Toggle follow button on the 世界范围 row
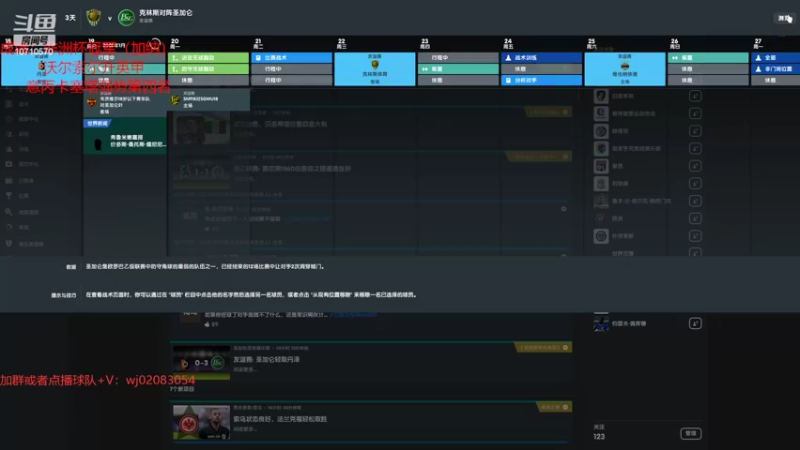The width and height of the screenshot is (800, 450). point(695,252)
